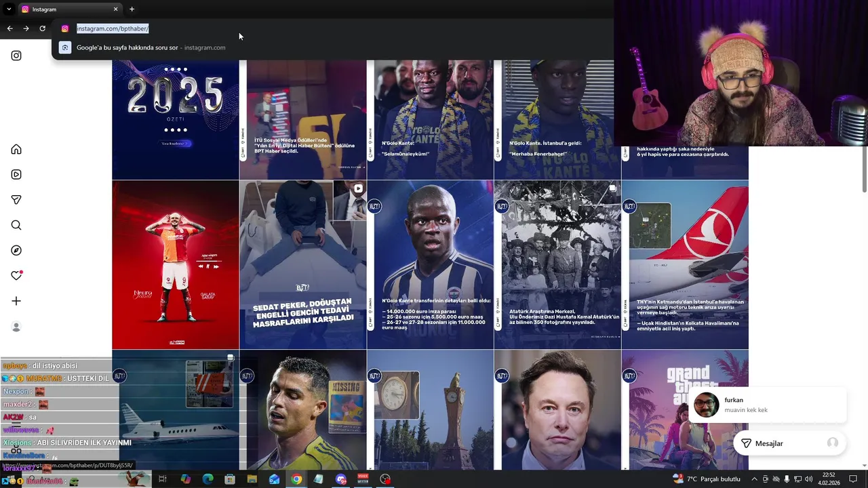
Task: Open Outlook mail from taskbar
Action: click(x=274, y=479)
